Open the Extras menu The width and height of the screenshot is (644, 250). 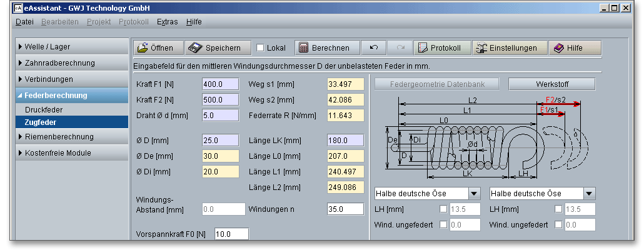coord(167,21)
